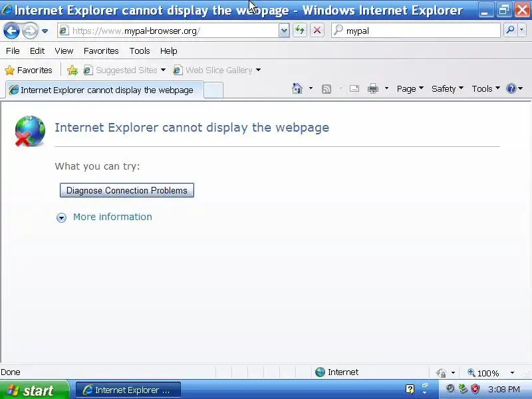The image size is (532, 399).
Task: Open the View menu
Action: (x=64, y=51)
